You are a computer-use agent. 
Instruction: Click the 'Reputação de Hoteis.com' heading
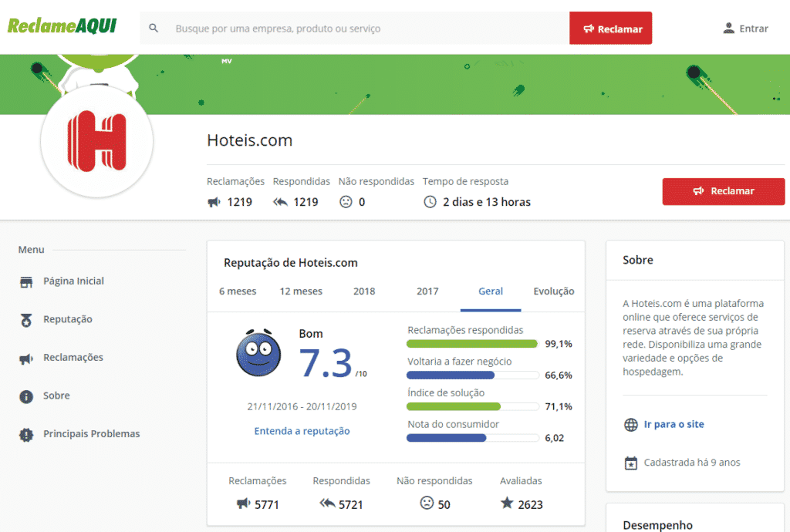coord(291,263)
